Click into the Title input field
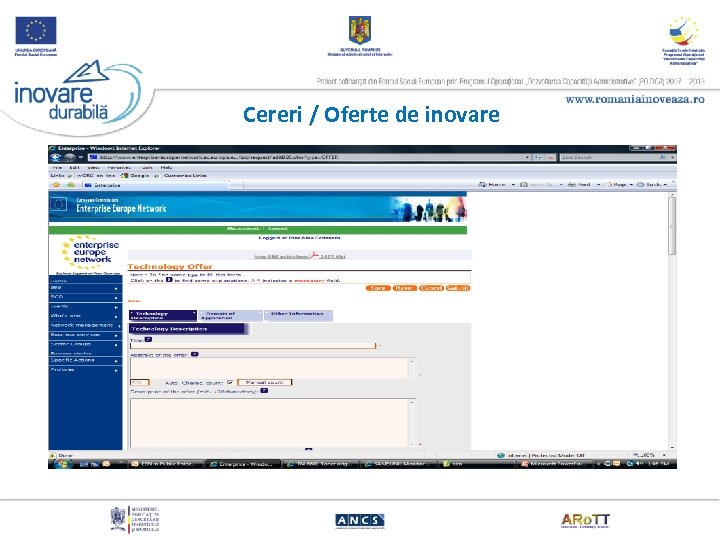The height and width of the screenshot is (540, 720). 253,346
